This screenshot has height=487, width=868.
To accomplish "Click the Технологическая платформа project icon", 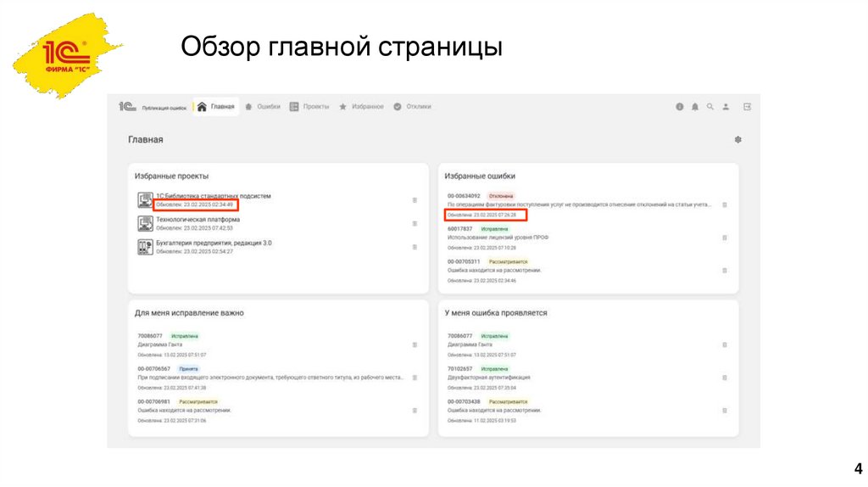I will click(x=145, y=223).
